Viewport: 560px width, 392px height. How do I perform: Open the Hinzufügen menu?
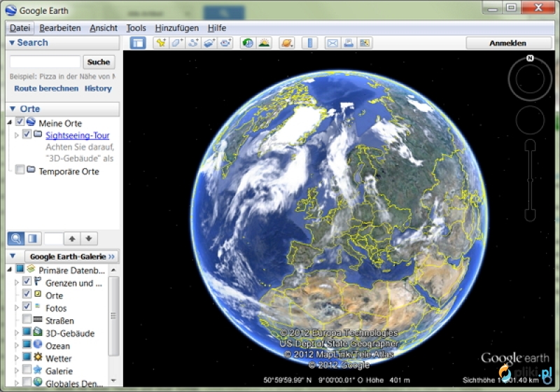click(177, 28)
